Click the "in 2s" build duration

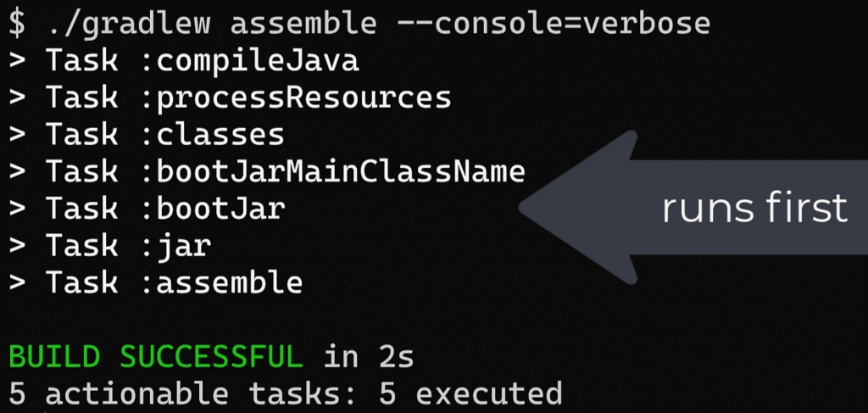point(369,357)
